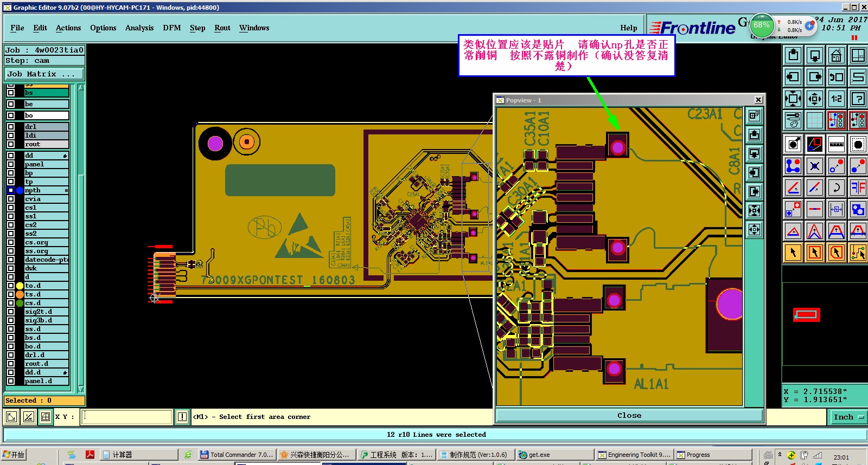
Task: Click the I button next to coordinate field
Action: coord(182,416)
